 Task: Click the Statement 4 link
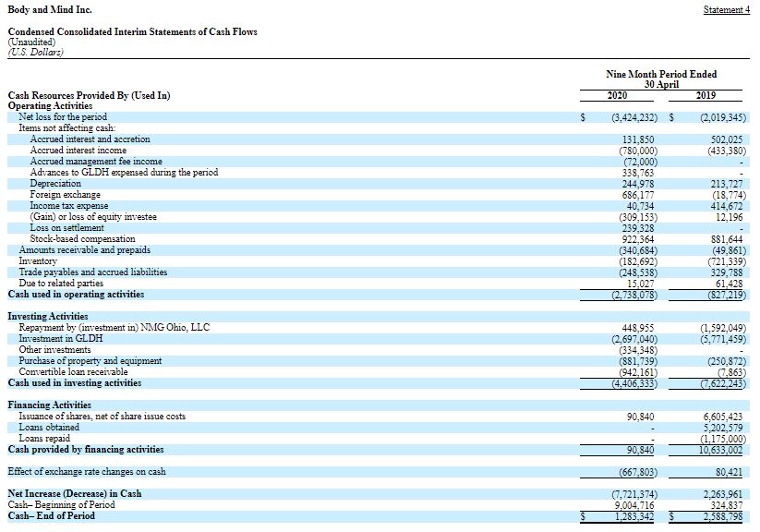pos(727,9)
